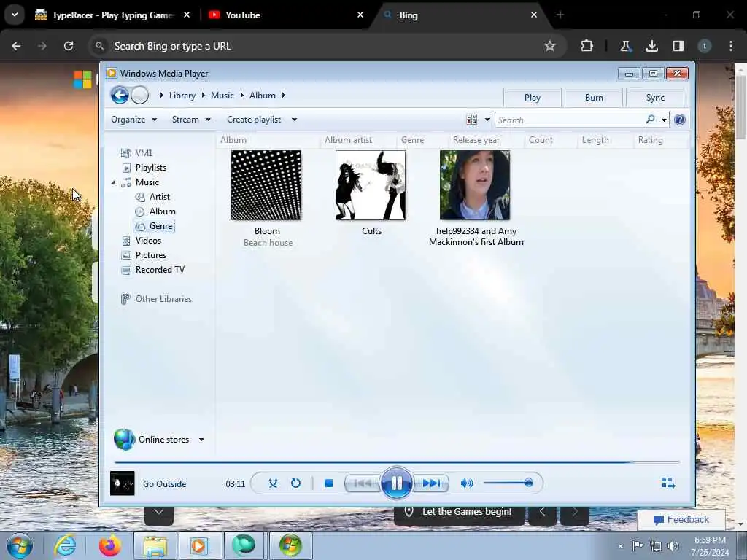The height and width of the screenshot is (560, 747).
Task: Switch to Now Playing mode
Action: click(x=668, y=483)
